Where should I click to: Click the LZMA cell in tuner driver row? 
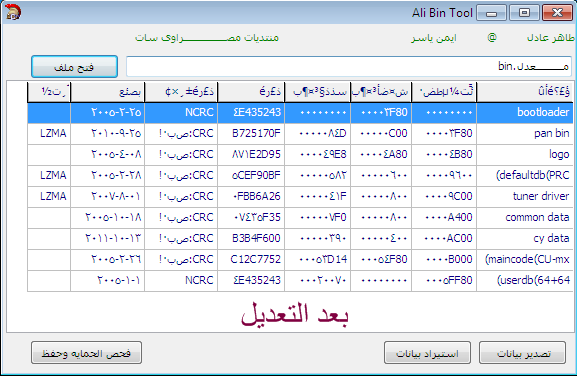click(49, 196)
